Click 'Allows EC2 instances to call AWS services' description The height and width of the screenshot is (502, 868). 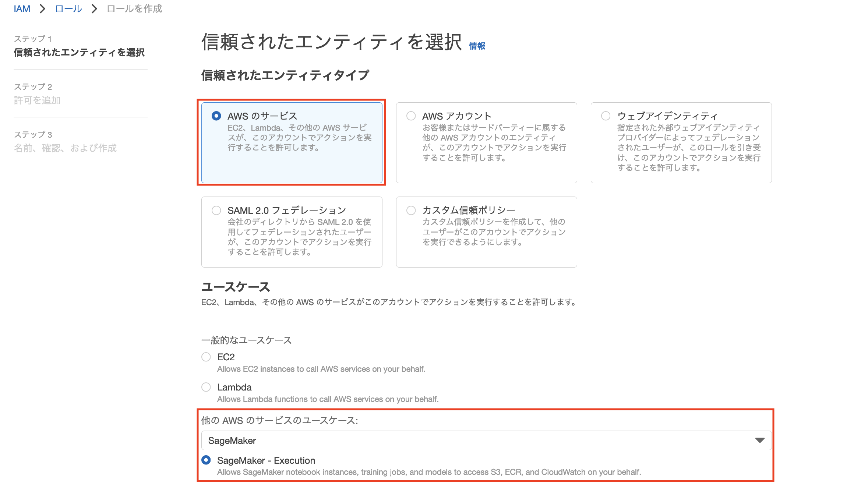tap(321, 369)
